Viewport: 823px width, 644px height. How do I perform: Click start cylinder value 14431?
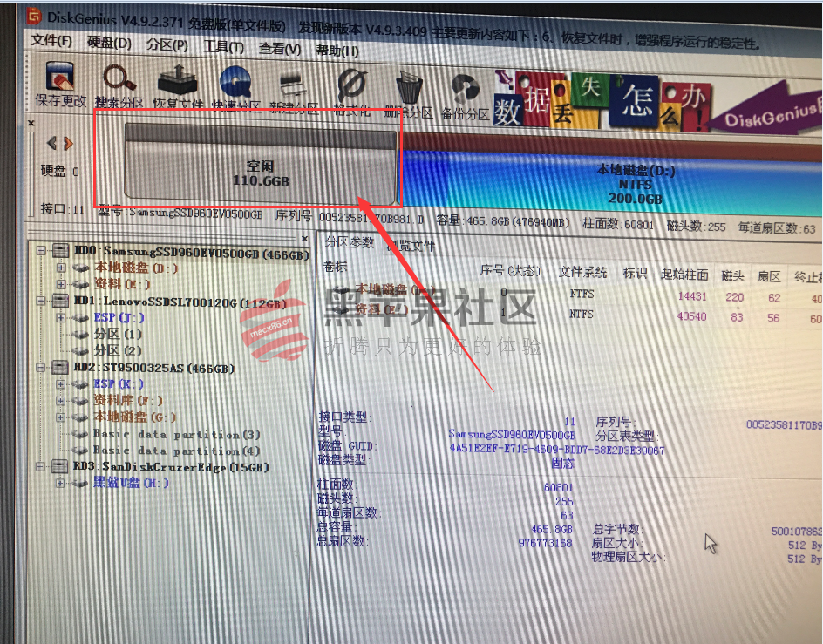692,296
